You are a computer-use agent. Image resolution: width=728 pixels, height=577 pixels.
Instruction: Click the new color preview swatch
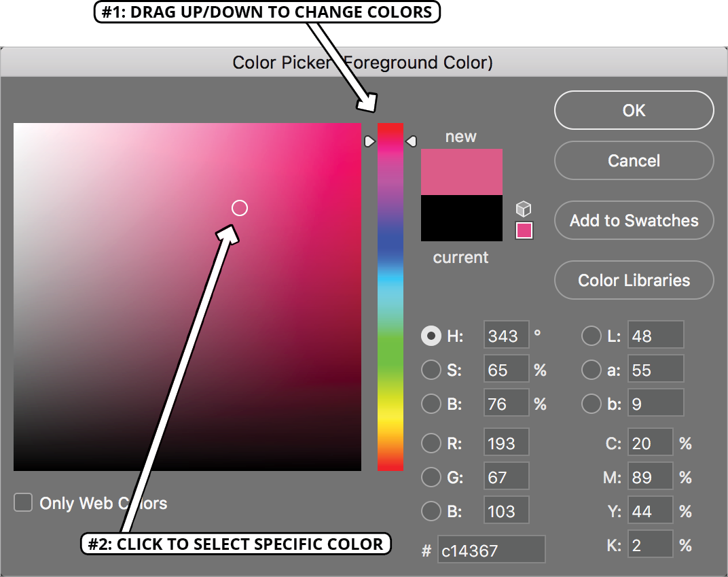(461, 171)
